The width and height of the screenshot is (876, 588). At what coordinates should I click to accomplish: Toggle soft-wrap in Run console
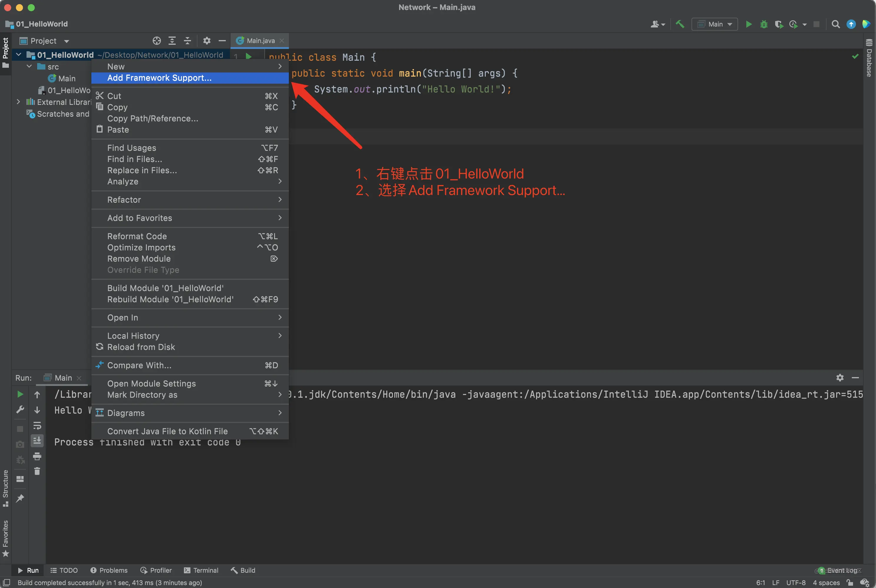37,425
